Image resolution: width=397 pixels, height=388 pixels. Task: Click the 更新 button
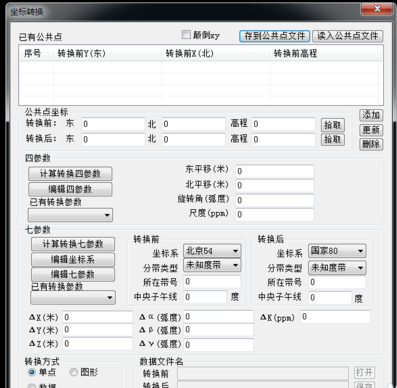[371, 130]
